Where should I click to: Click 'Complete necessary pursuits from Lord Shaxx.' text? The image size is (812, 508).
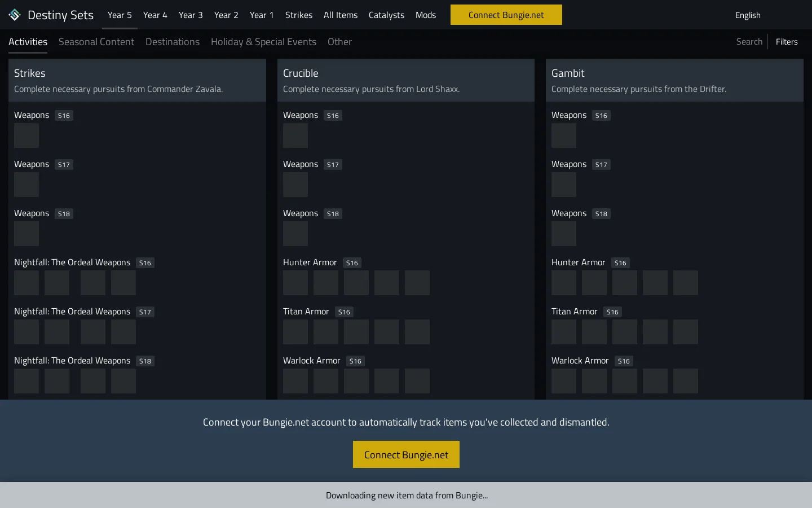coord(371,89)
